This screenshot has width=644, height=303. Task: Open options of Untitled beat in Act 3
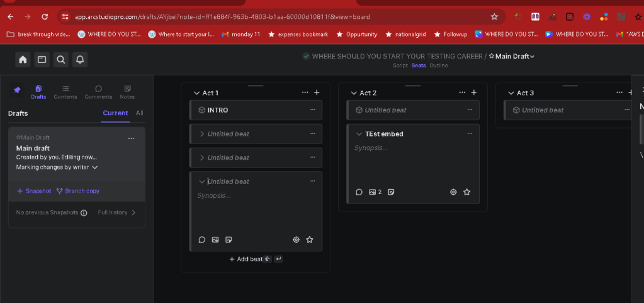627,110
